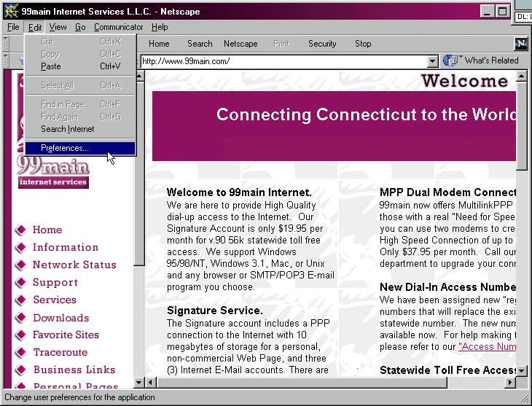Click the Home toolbar button
Image resolution: width=532 pixels, height=406 pixels.
pyautogui.click(x=159, y=44)
